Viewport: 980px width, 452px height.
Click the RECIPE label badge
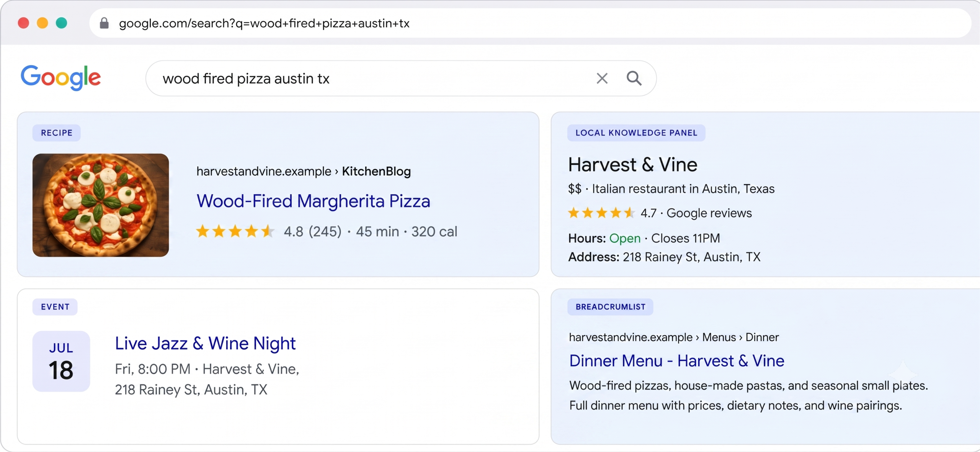coord(57,133)
